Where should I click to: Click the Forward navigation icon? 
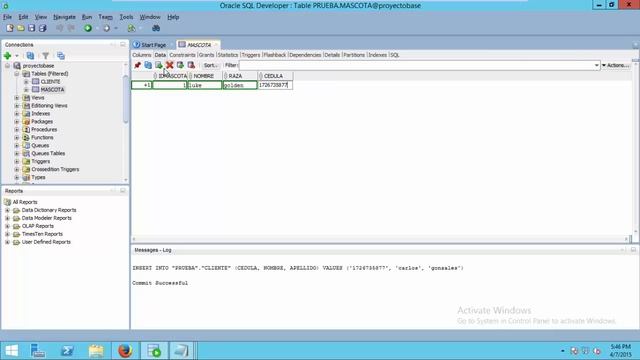pos(107,28)
